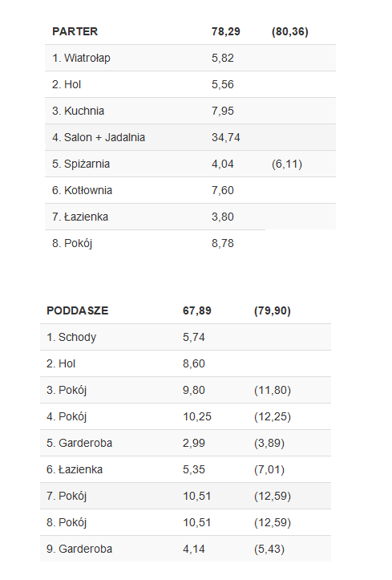This screenshot has width=392, height=580.
Task: Click the PODDASZE total 67,89
Action: pos(197,310)
